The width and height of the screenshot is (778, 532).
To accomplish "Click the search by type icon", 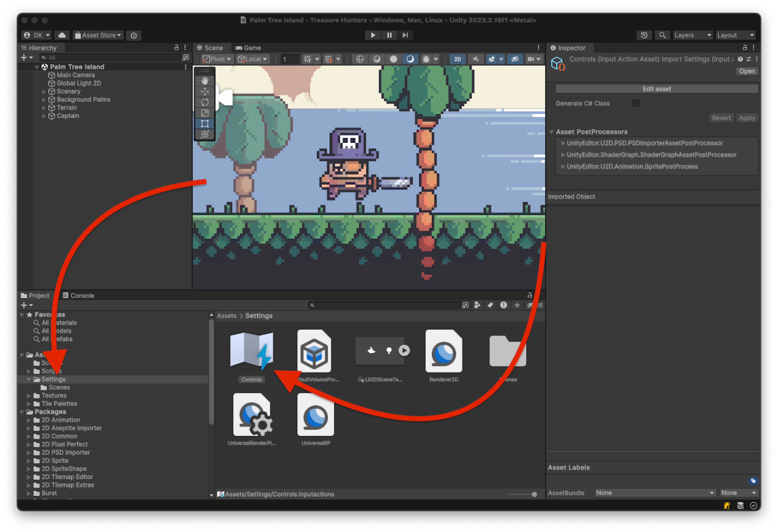I will [477, 305].
